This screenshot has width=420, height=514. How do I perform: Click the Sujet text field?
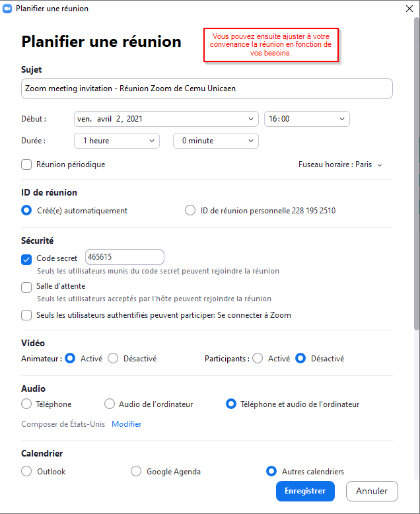[x=207, y=89]
